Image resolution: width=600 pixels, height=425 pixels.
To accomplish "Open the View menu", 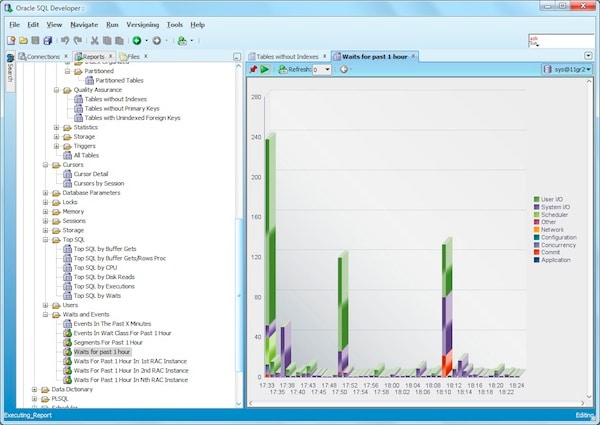I will click(54, 25).
